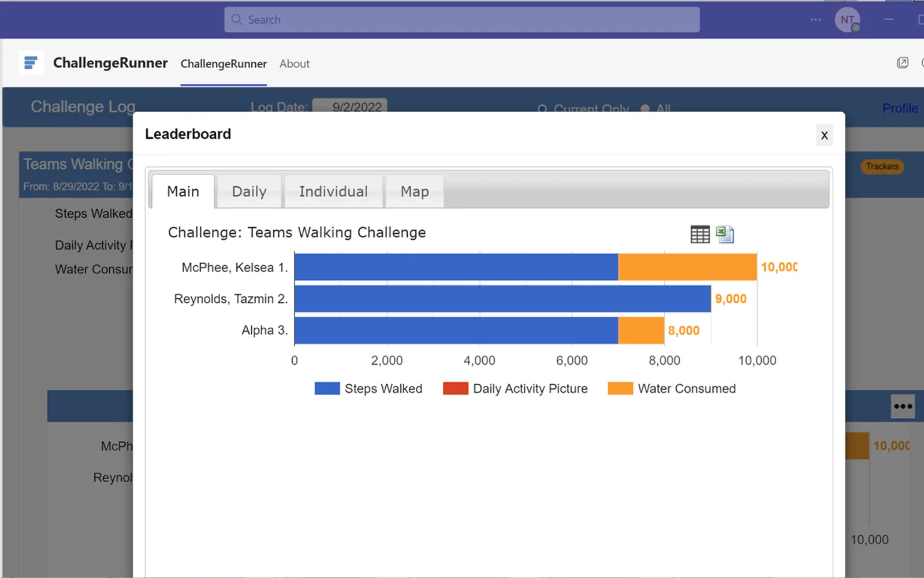Select the All radio button

645,109
